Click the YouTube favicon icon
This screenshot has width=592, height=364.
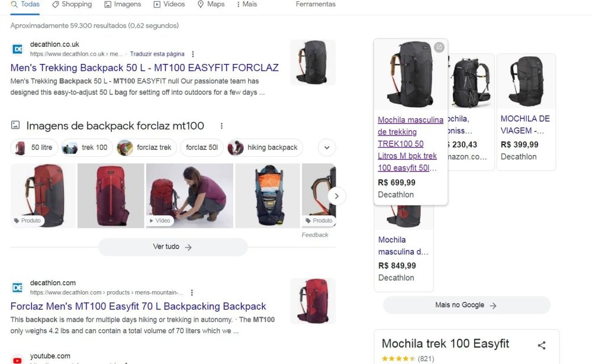coord(18,360)
